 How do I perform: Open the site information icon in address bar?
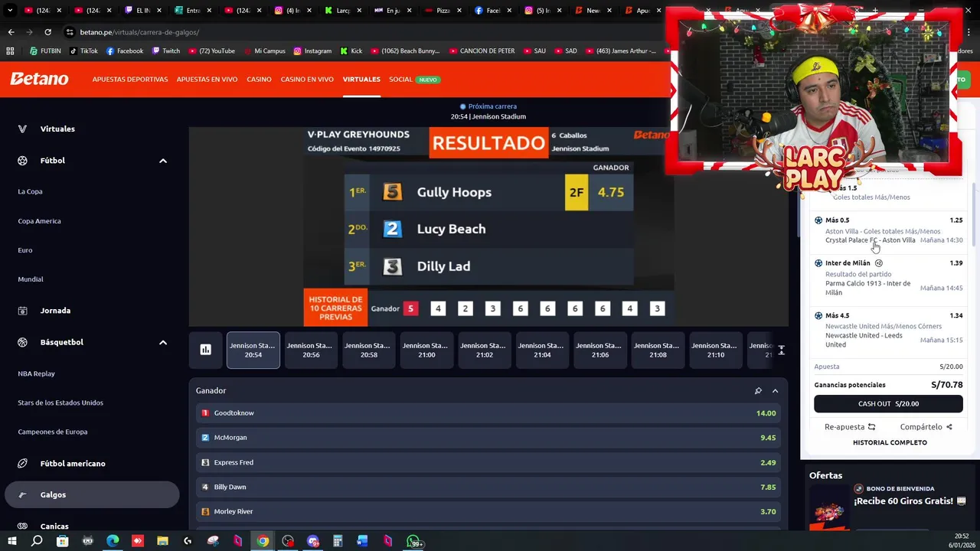[70, 32]
